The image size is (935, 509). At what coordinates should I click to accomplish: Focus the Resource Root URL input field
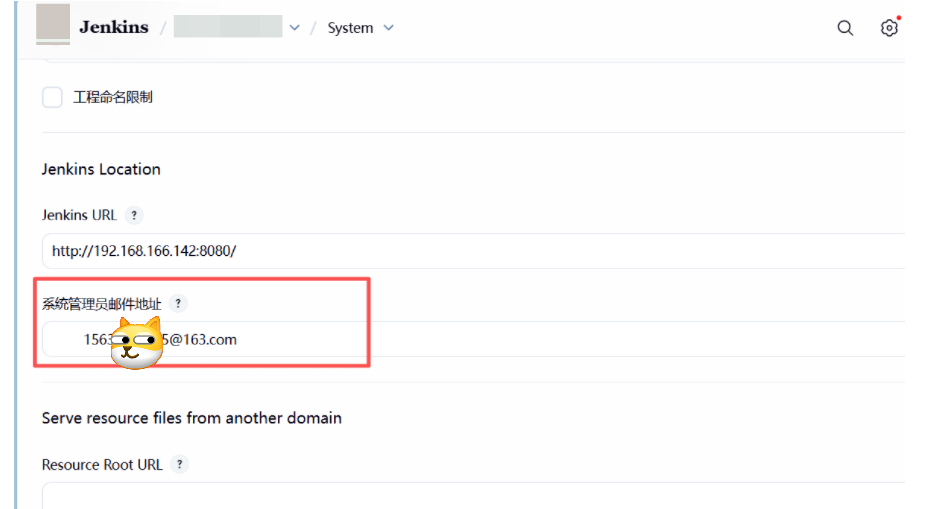(473, 496)
